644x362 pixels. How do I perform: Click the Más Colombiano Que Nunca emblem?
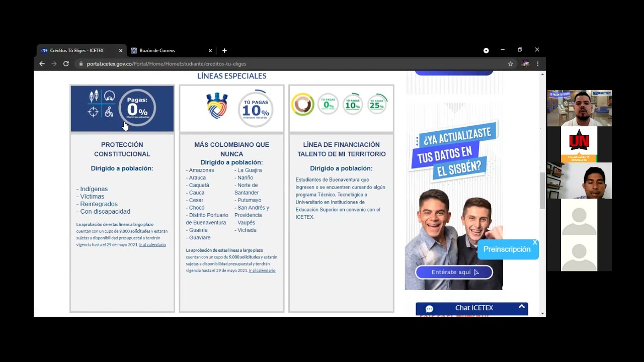point(217,106)
